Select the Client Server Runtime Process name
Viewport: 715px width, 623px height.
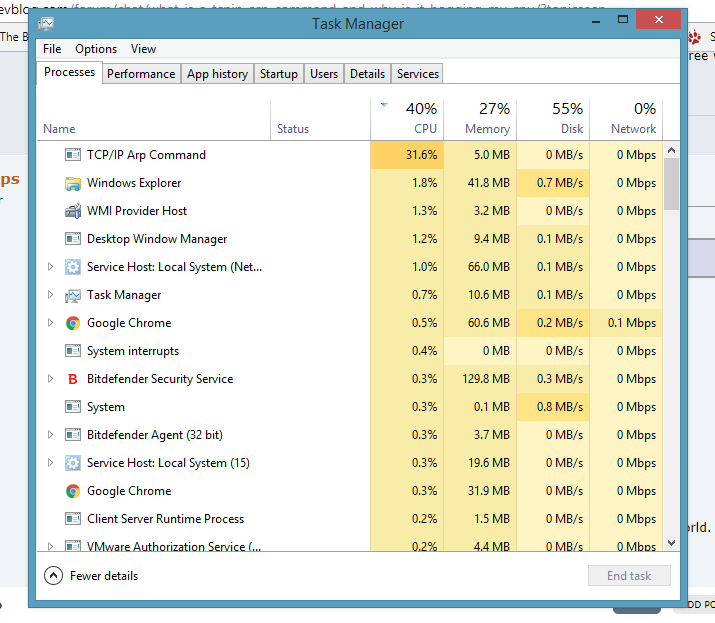[166, 519]
